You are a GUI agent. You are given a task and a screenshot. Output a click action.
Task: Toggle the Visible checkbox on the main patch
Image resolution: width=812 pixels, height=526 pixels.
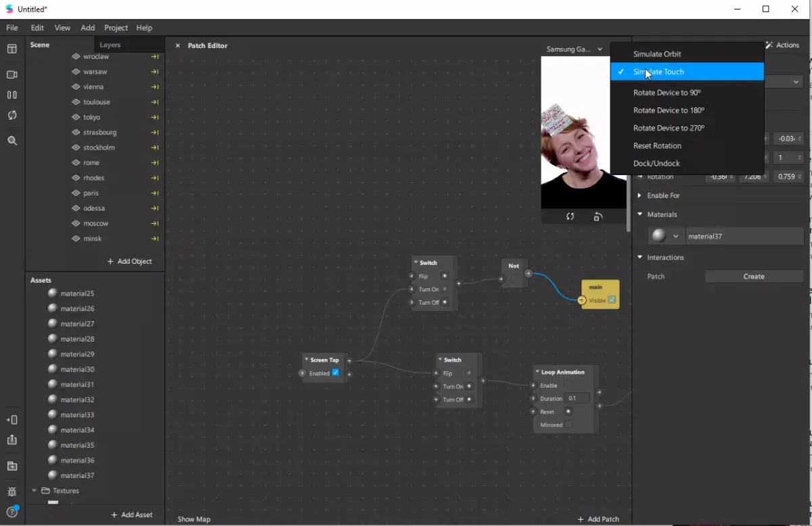click(612, 299)
